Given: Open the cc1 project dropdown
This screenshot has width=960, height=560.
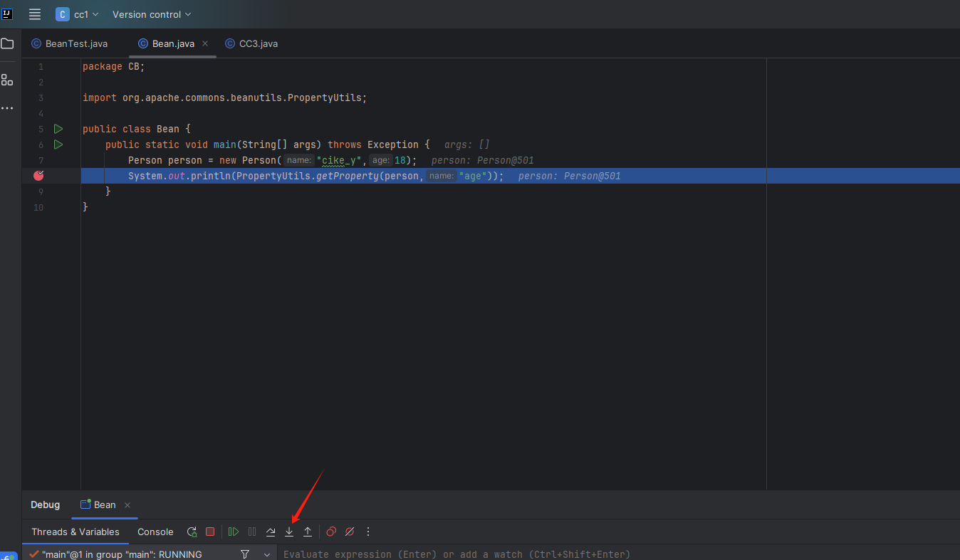Looking at the screenshot, I should pyautogui.click(x=78, y=14).
